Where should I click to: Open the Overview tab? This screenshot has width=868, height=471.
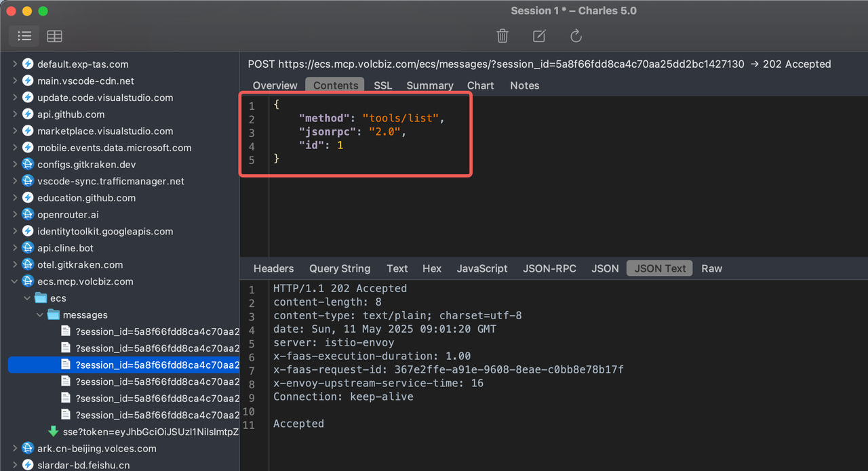pyautogui.click(x=275, y=85)
